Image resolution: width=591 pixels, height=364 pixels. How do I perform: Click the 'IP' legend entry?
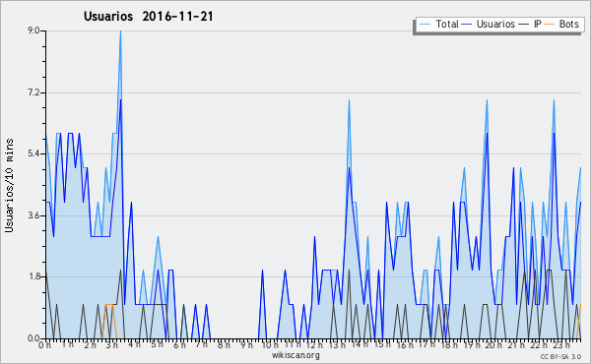coord(530,24)
